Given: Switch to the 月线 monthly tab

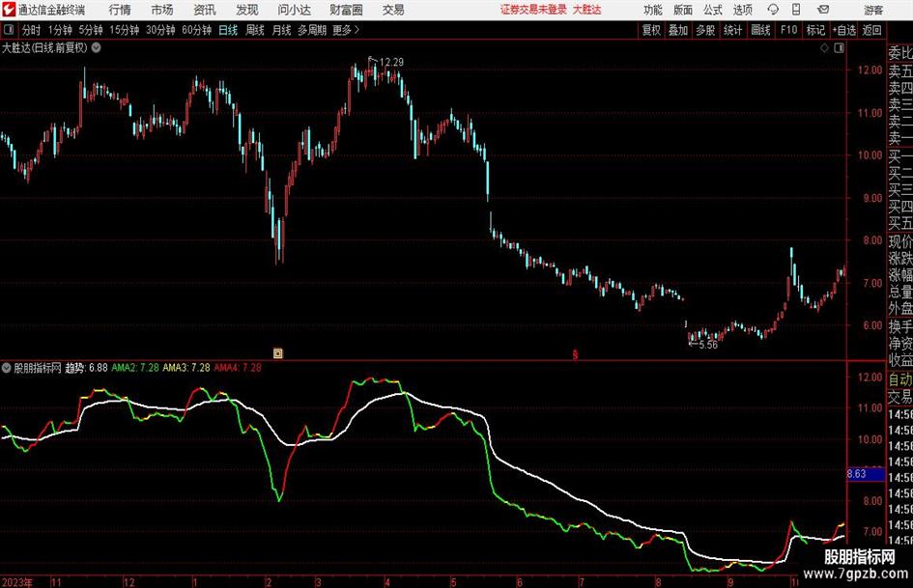Looking at the screenshot, I should click(281, 30).
